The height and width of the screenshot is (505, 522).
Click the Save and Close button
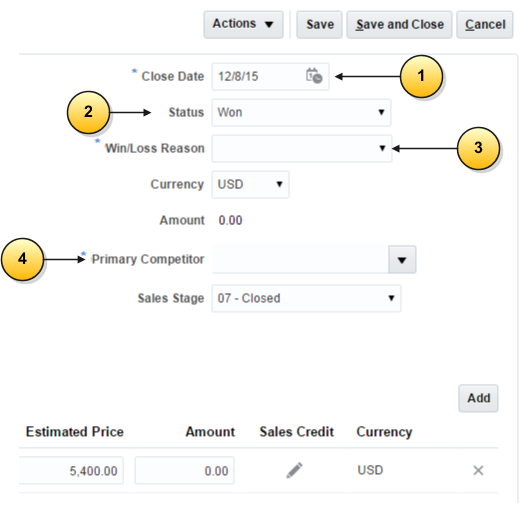(x=399, y=24)
